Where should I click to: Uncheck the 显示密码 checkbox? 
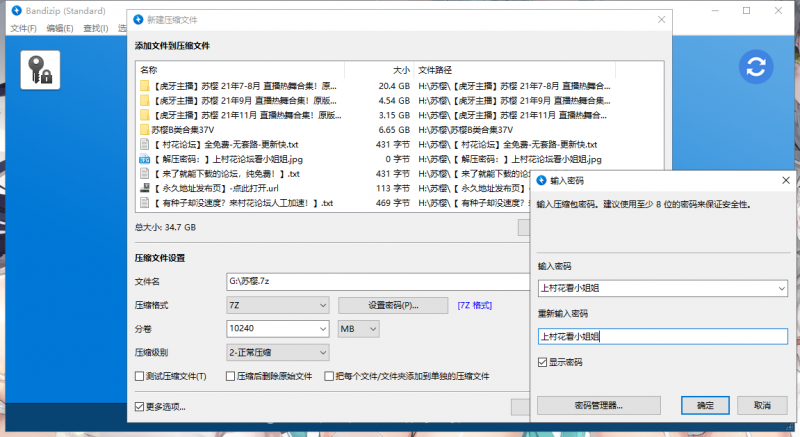coord(542,362)
